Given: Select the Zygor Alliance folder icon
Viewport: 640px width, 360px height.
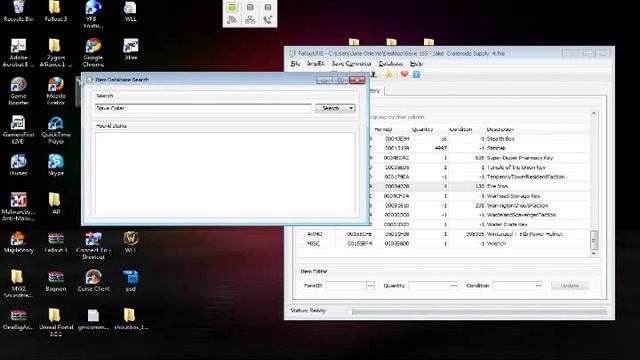Looking at the screenshot, I should pyautogui.click(x=56, y=52).
